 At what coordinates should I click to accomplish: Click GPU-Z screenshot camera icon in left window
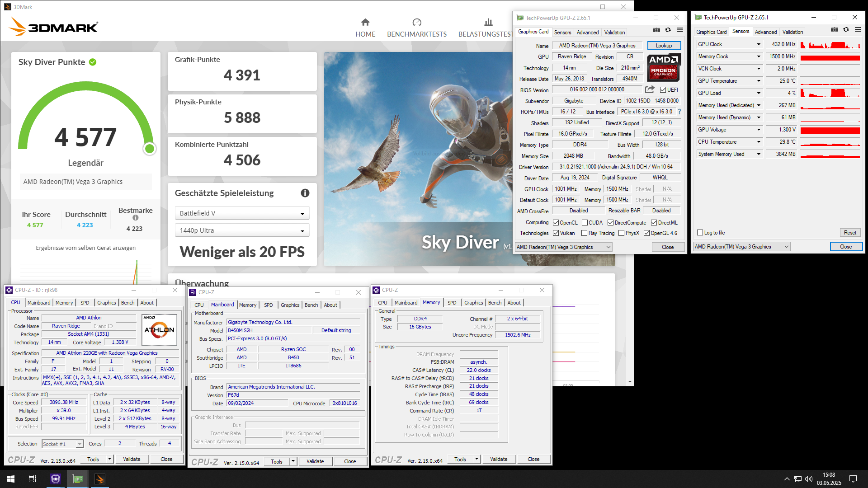point(656,30)
